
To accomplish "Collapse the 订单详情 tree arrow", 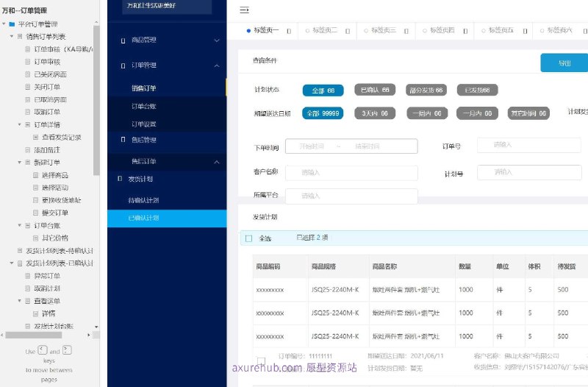I will pyautogui.click(x=20, y=124).
